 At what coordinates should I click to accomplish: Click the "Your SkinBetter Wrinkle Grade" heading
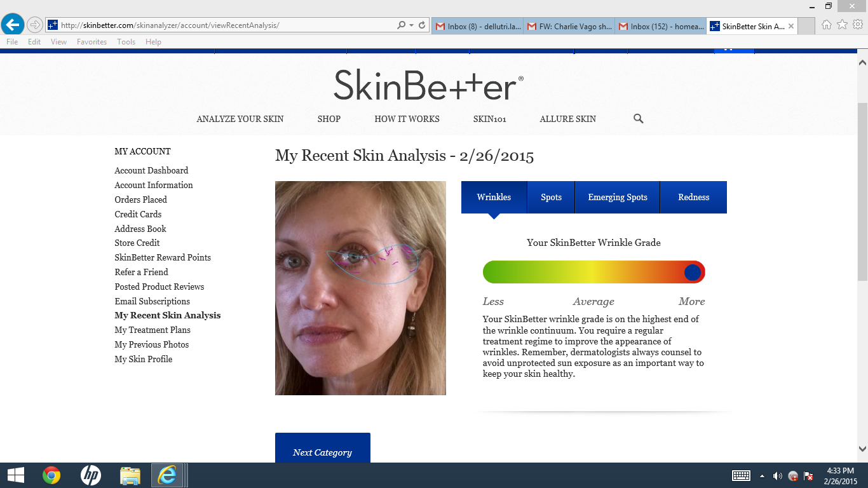(593, 243)
